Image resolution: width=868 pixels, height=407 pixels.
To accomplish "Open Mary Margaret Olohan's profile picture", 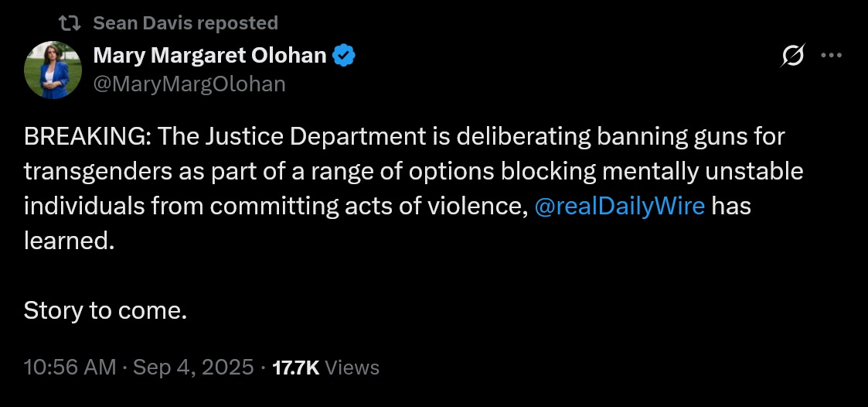I will click(x=53, y=70).
